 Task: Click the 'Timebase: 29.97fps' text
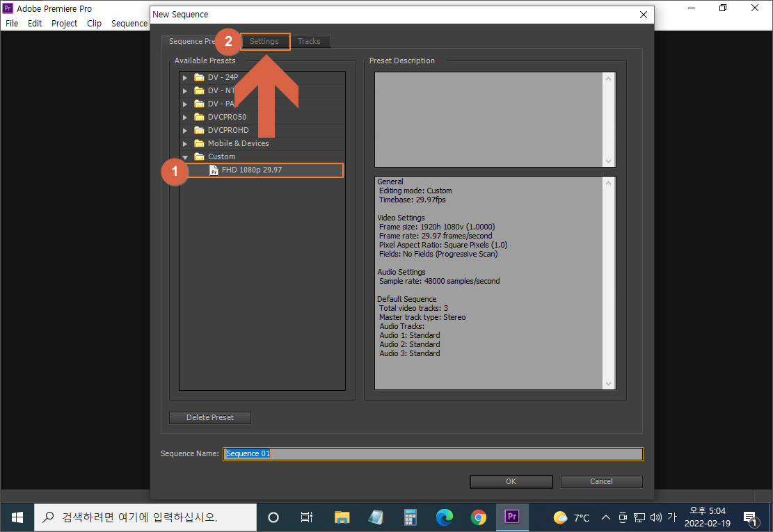tap(412, 200)
